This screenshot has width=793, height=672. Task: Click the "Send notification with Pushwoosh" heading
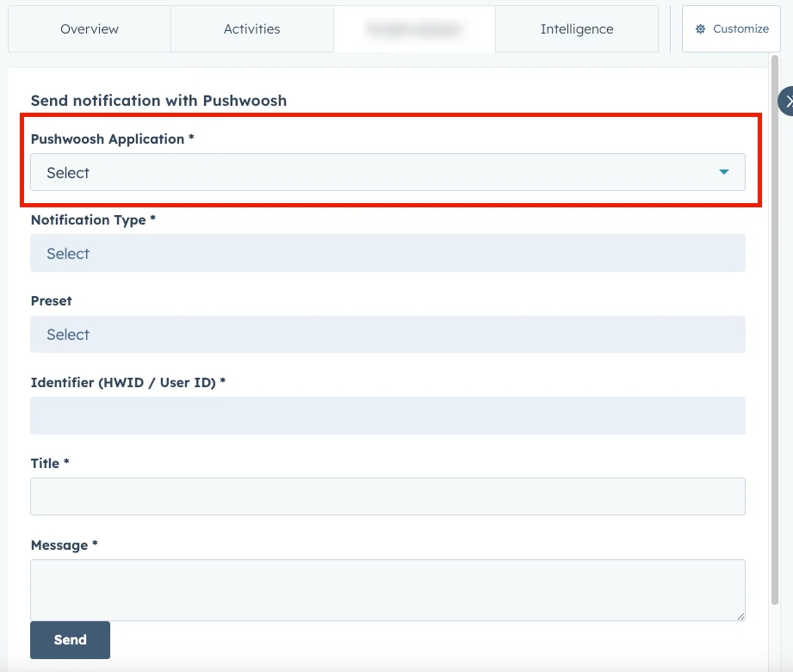tap(158, 101)
